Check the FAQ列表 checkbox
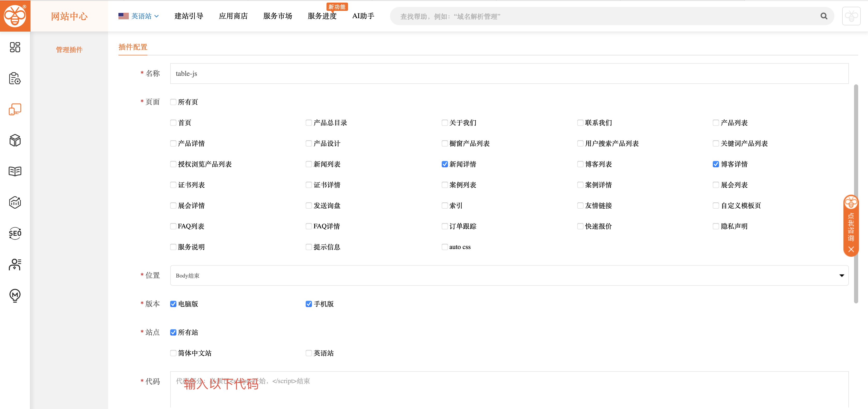Screen dimensions: 868x409 [173, 226]
